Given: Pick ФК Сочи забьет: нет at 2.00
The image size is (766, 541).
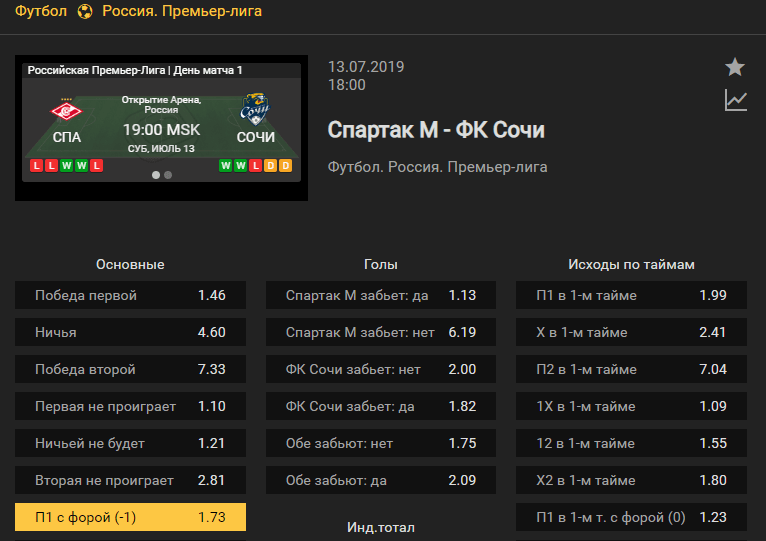Looking at the screenshot, I should click(381, 369).
